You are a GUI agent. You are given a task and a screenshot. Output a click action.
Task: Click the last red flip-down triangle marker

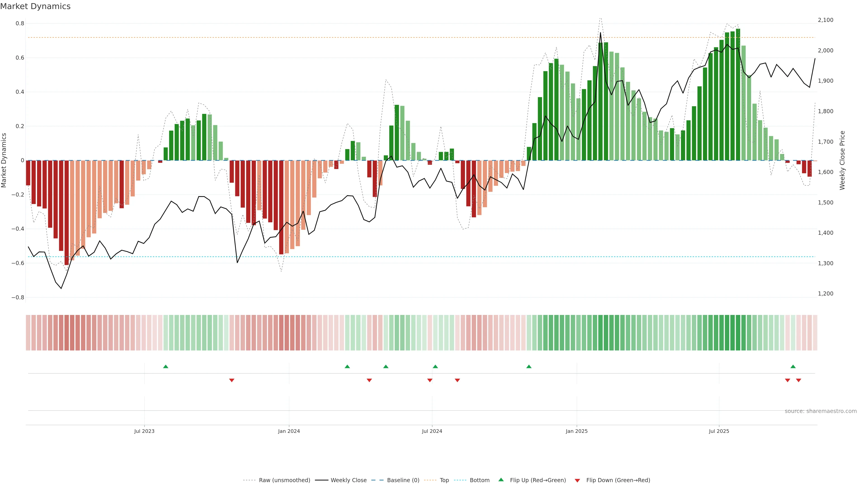[798, 380]
